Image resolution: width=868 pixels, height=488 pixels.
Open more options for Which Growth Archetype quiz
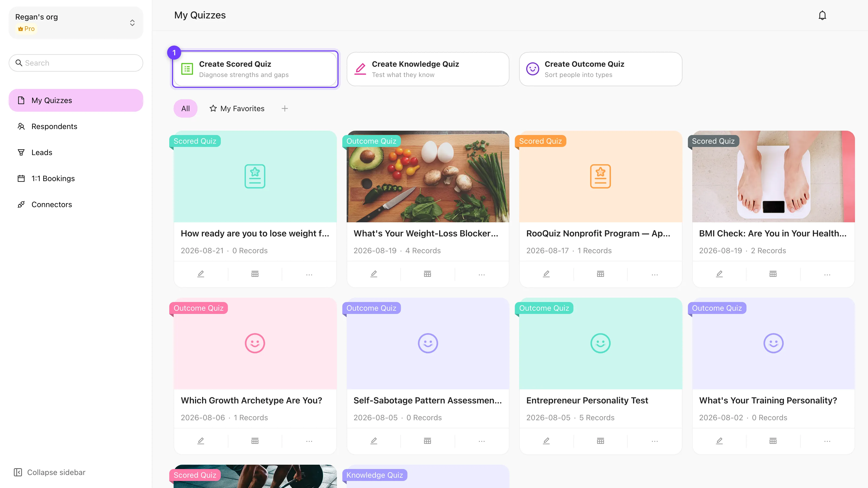click(x=309, y=441)
